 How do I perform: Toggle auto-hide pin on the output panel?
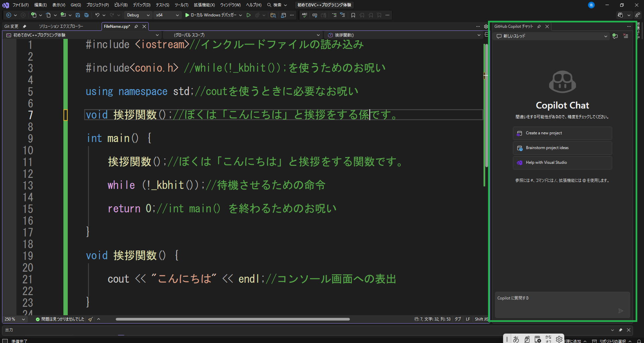621,330
